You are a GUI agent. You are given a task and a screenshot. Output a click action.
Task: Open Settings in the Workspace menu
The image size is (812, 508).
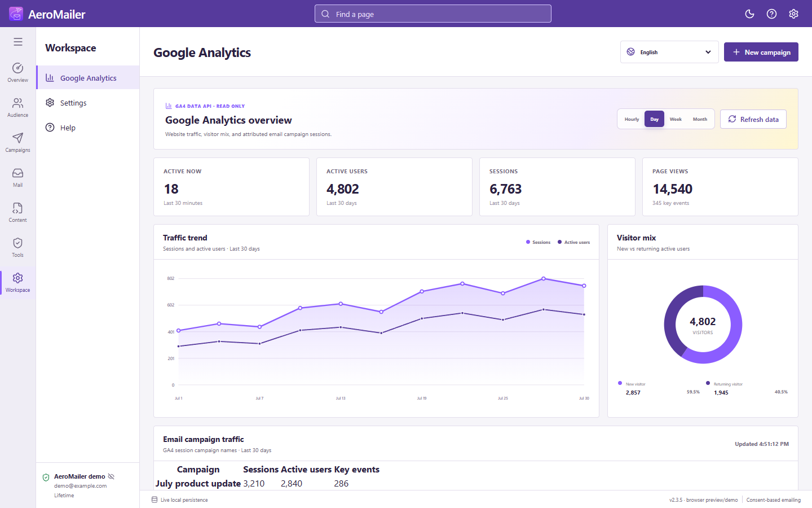click(x=88, y=103)
